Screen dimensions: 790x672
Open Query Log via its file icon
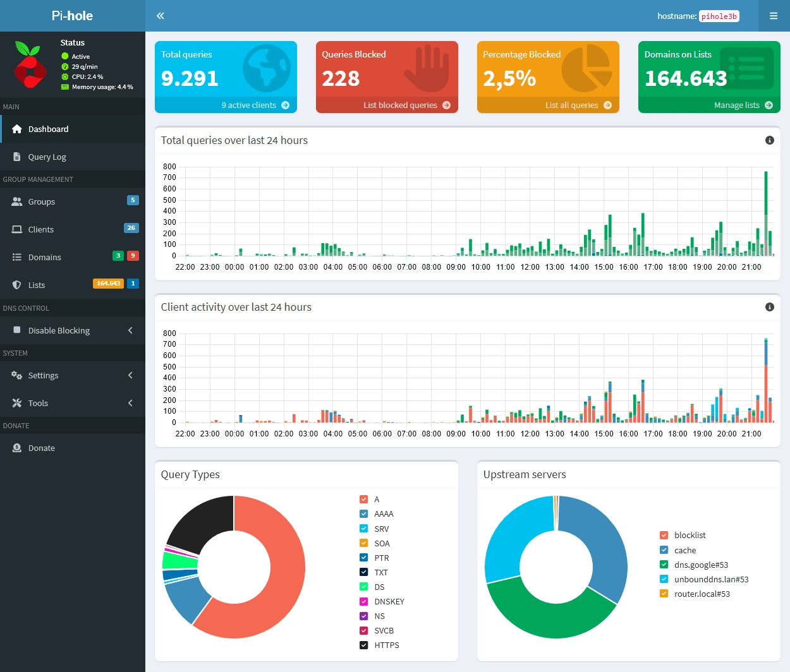[x=18, y=157]
